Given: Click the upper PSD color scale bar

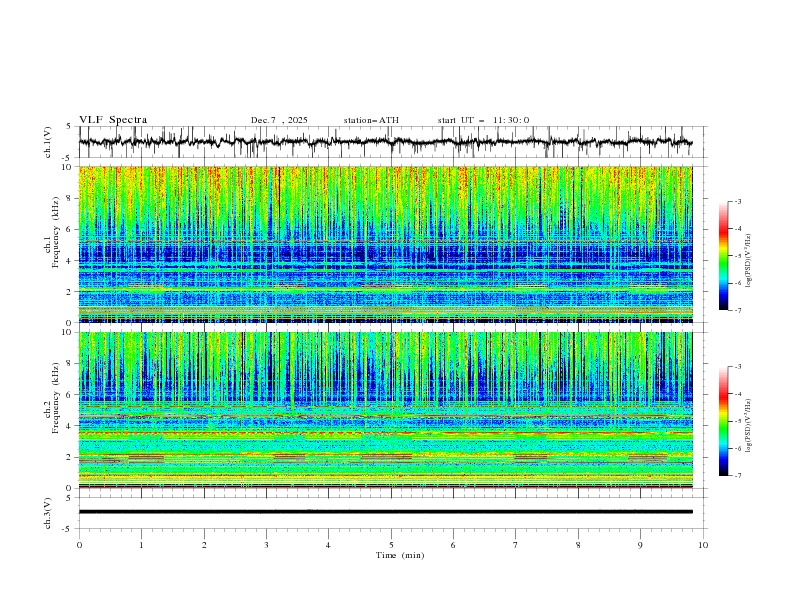Looking at the screenshot, I should [723, 256].
